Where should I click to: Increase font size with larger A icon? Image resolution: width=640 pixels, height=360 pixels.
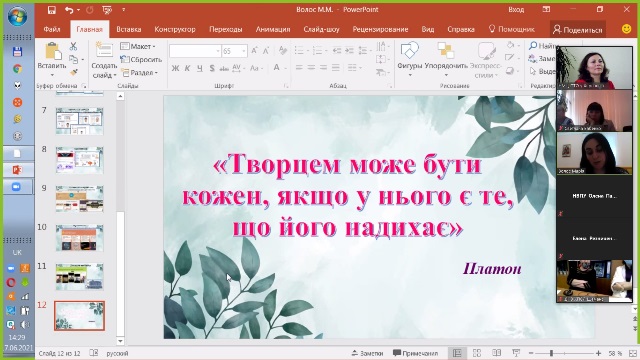click(254, 51)
